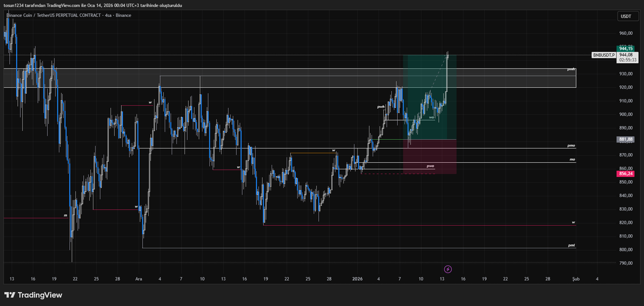
Task: Click the 810,00 price axis label
Action: click(x=626, y=236)
